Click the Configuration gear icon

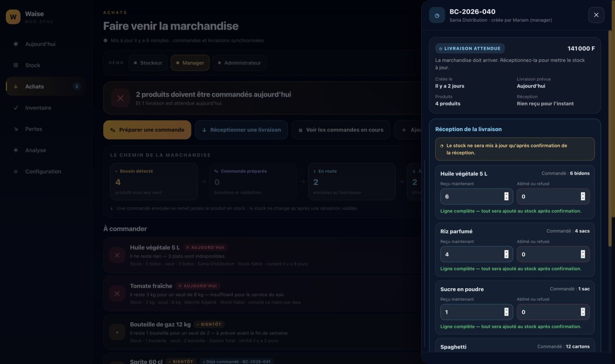click(16, 171)
